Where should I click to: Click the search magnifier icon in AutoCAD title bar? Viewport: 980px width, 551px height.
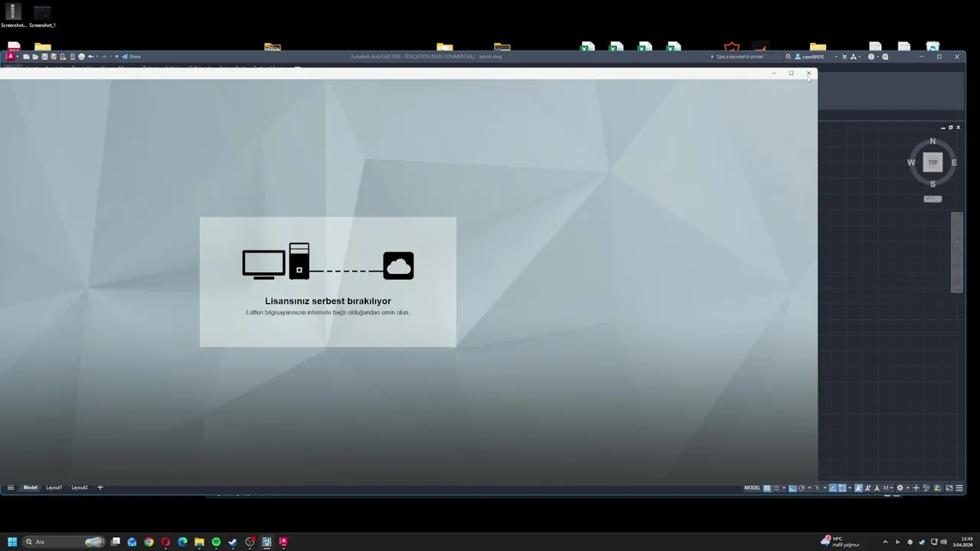pyautogui.click(x=788, y=57)
